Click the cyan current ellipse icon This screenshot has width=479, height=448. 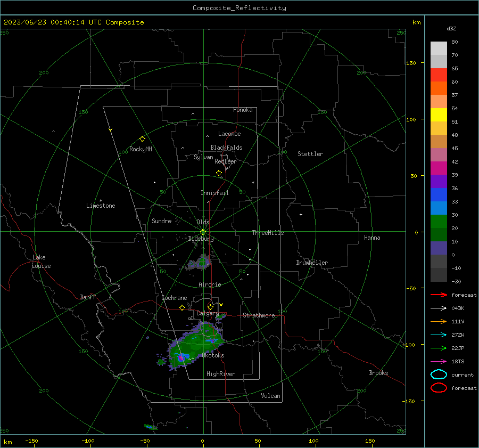(x=439, y=374)
